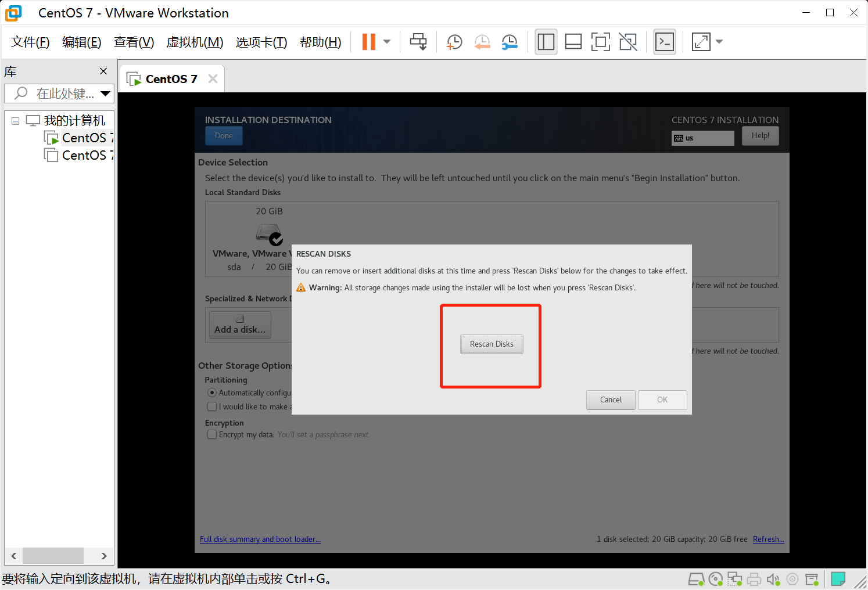Screen dimensions: 868x590
Task: Click the library horizontal scrollbar thumb
Action: click(53, 556)
